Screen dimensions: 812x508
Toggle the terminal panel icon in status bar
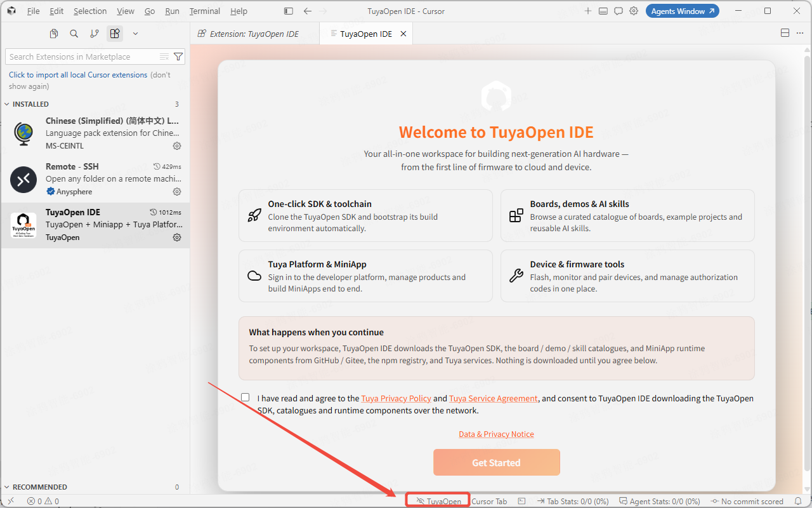(x=522, y=501)
